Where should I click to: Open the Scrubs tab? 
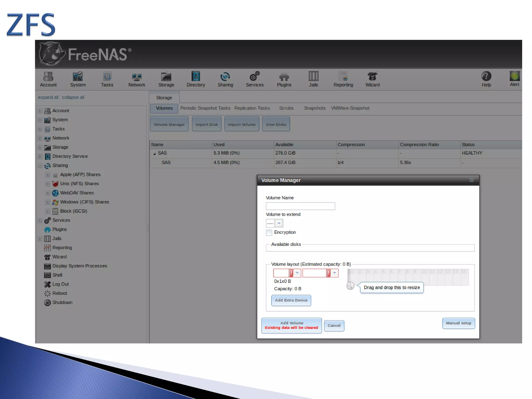click(x=286, y=108)
